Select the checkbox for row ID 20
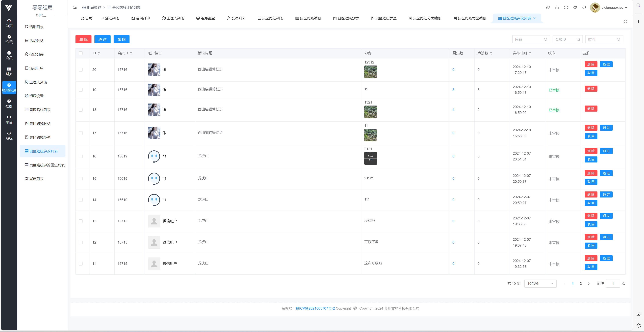 click(x=81, y=70)
